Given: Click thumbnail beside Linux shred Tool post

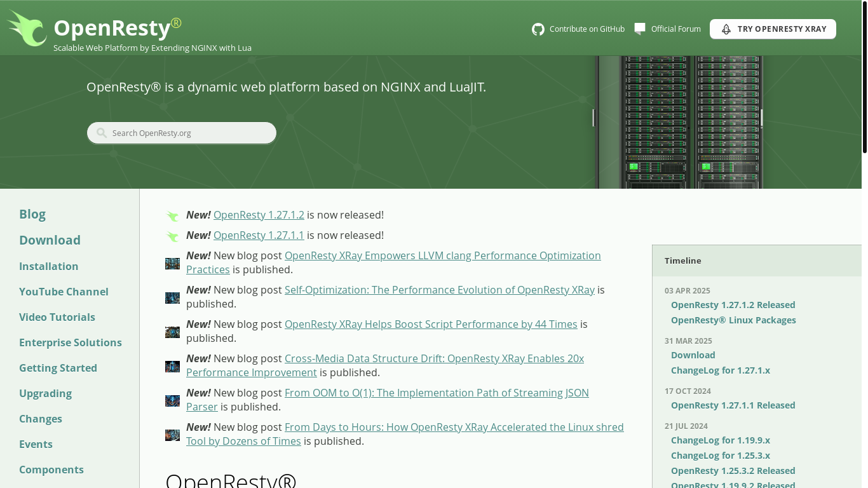Looking at the screenshot, I should 172,435.
